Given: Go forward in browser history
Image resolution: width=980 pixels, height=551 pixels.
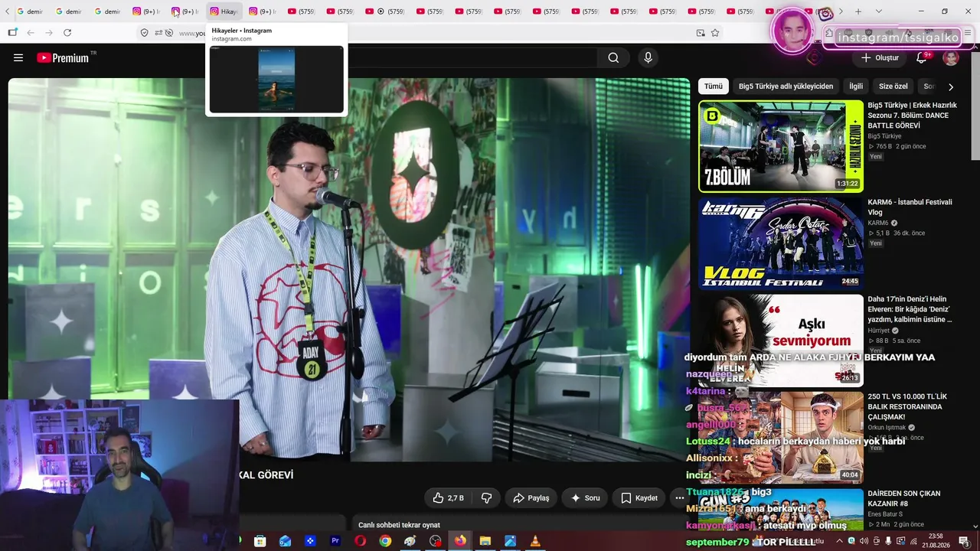Looking at the screenshot, I should tap(49, 33).
